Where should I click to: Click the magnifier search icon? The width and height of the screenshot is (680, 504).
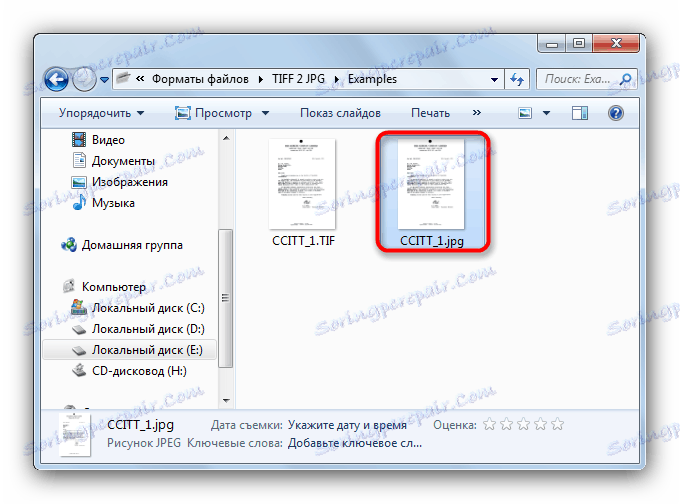tap(625, 79)
